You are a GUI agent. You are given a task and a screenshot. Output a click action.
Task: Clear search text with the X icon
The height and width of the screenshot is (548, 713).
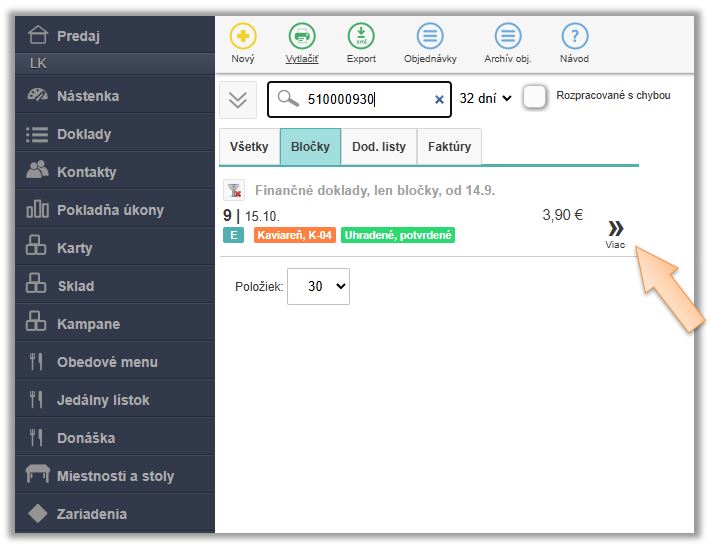point(439,99)
